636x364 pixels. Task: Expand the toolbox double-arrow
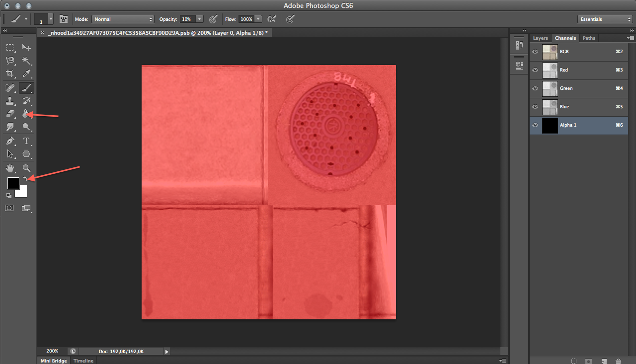(4, 30)
